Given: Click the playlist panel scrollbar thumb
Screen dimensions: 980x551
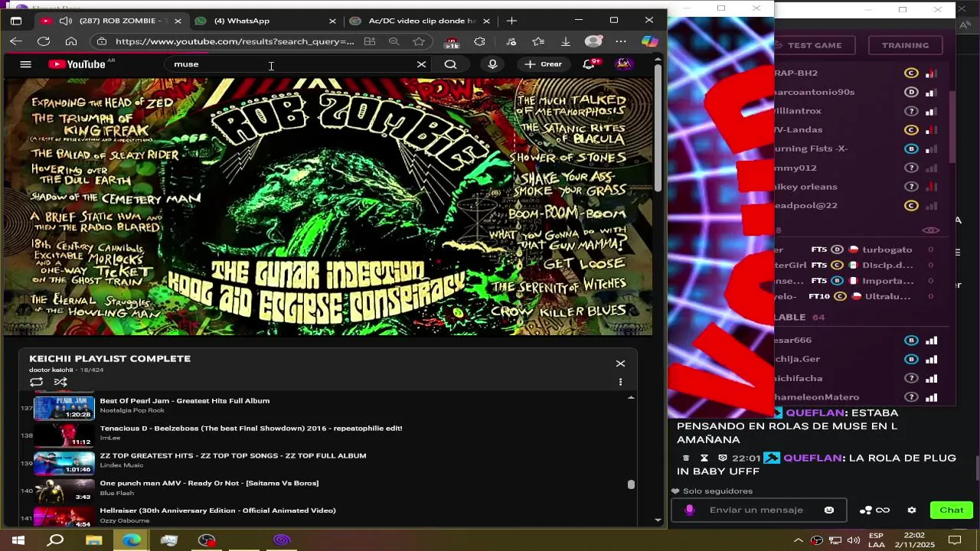Looking at the screenshot, I should pos(631,484).
